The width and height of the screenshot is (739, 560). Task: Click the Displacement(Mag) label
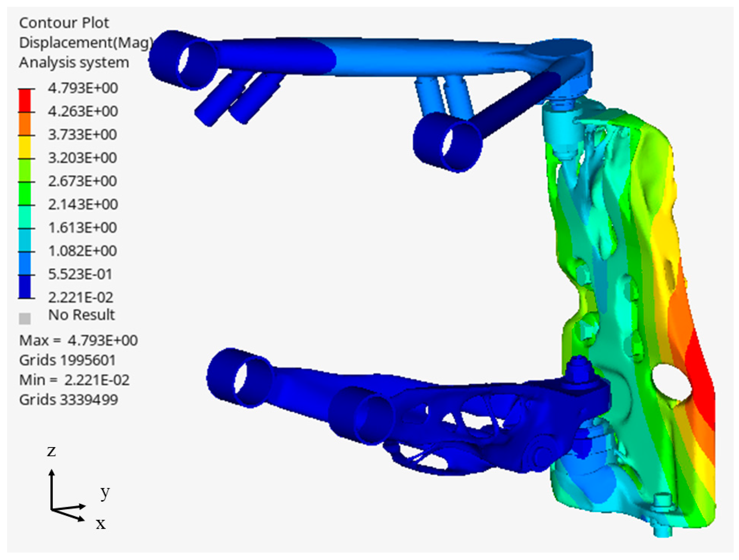pos(86,43)
